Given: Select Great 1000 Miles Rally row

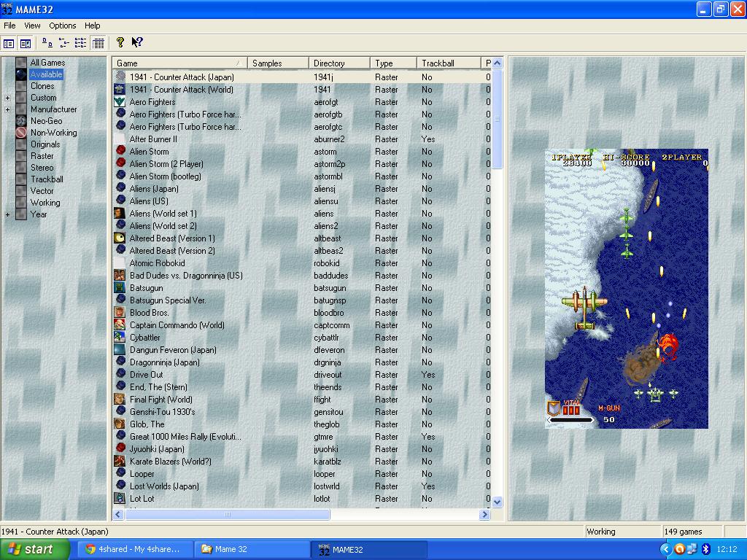Looking at the screenshot, I should (302, 436).
